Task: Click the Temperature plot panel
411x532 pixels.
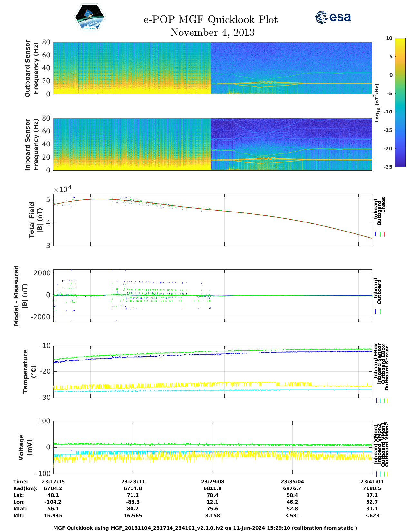Action: 212,371
